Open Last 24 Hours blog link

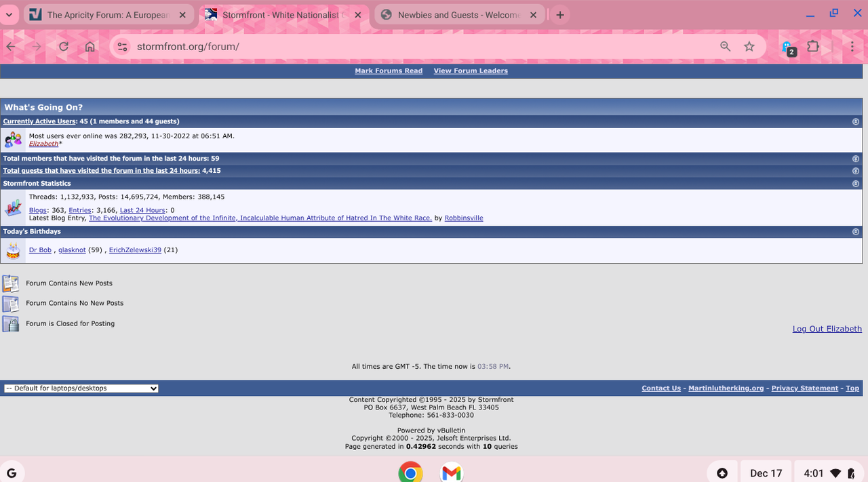[x=142, y=210]
